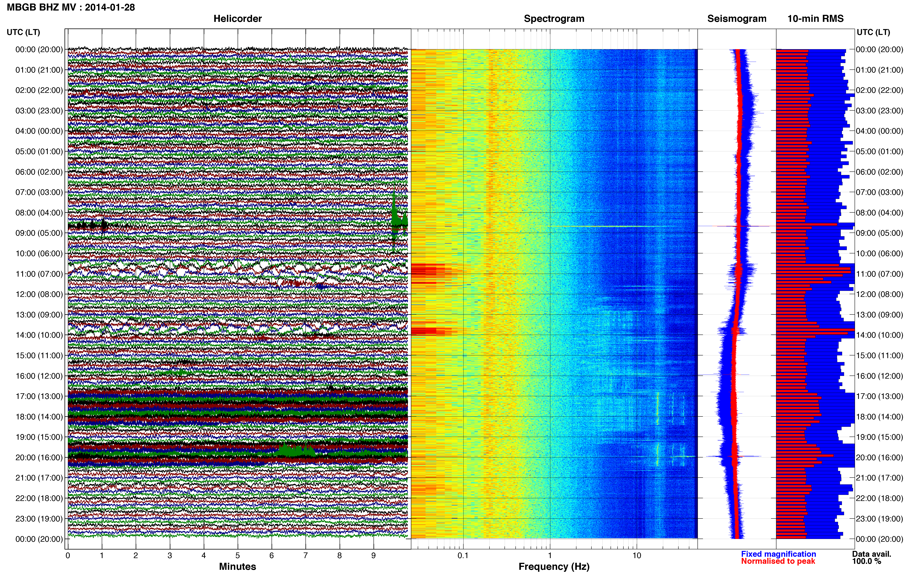Click 17:00 (13:00) on the helicorder time axis
The image size is (924, 578).
(39, 396)
